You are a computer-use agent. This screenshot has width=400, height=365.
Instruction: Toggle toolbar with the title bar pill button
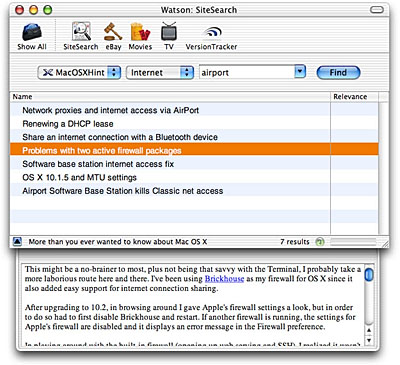click(x=377, y=10)
